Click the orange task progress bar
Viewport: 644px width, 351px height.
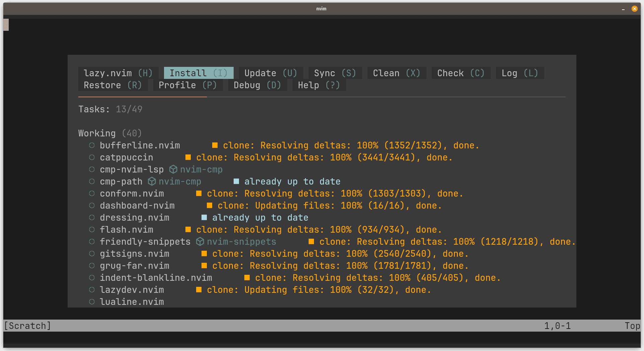[143, 97]
